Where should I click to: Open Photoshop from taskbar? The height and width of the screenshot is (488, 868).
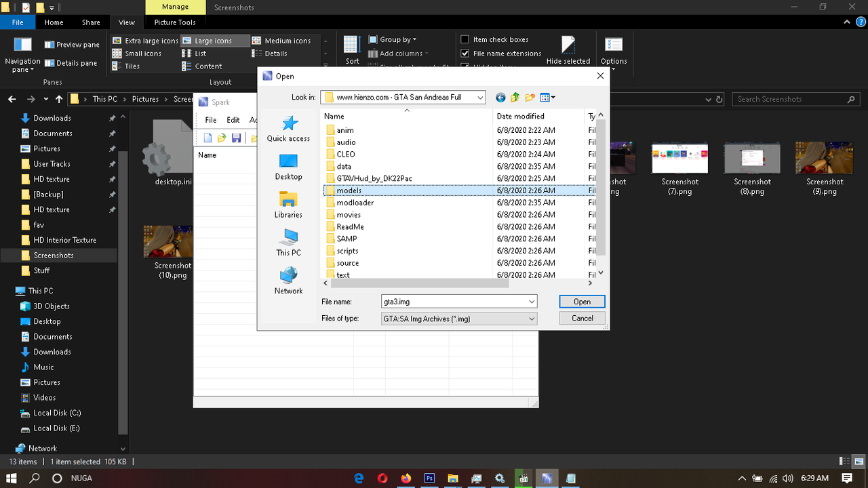429,478
